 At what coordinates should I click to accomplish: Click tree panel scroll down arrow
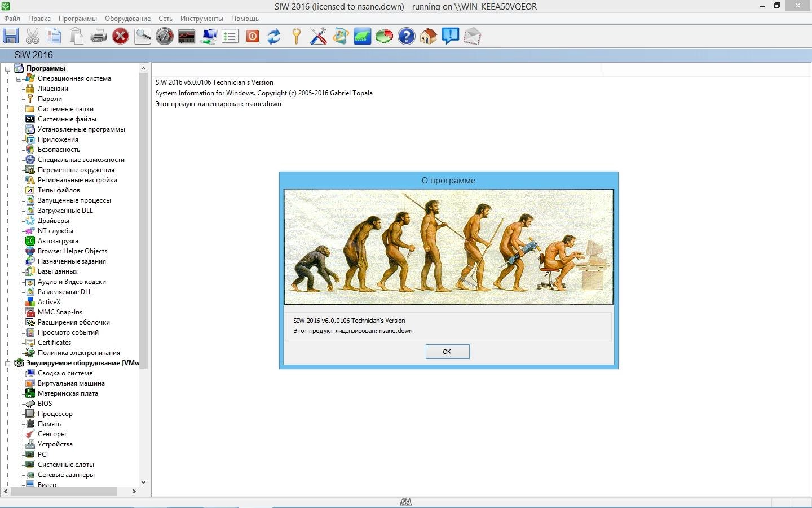click(143, 482)
